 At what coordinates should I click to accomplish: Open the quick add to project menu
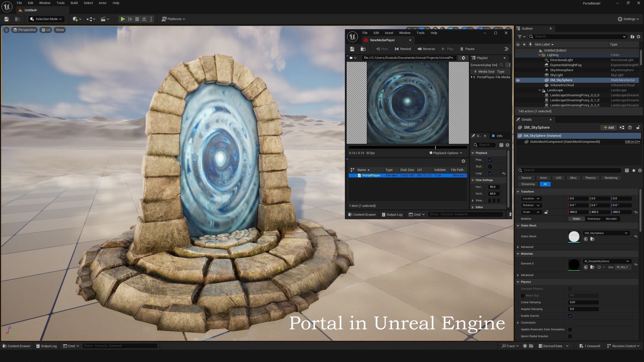(x=77, y=19)
